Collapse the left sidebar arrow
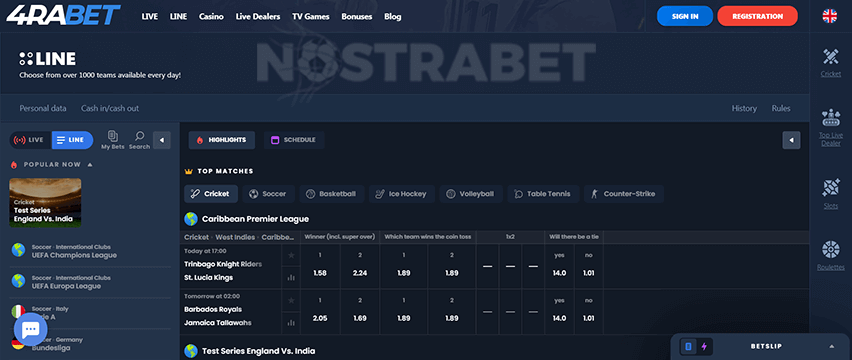This screenshot has width=852, height=360. pos(162,140)
